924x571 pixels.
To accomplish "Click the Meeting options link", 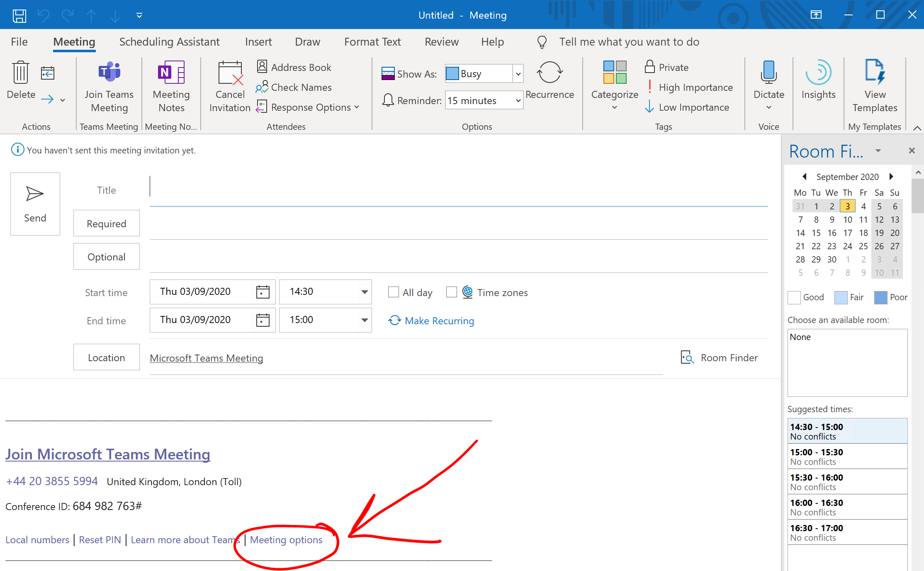I will tap(286, 540).
